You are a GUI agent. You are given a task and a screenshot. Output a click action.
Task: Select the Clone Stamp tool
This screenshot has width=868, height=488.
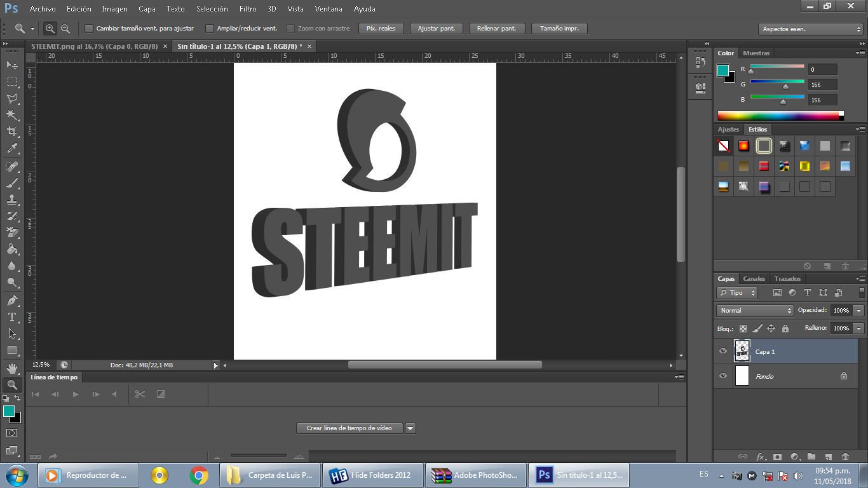(x=12, y=200)
